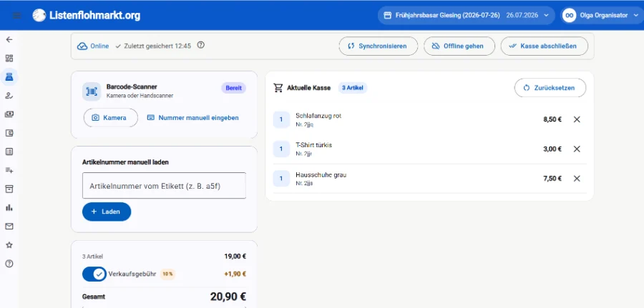
Task: Open the Kamera scanner button
Action: click(111, 118)
